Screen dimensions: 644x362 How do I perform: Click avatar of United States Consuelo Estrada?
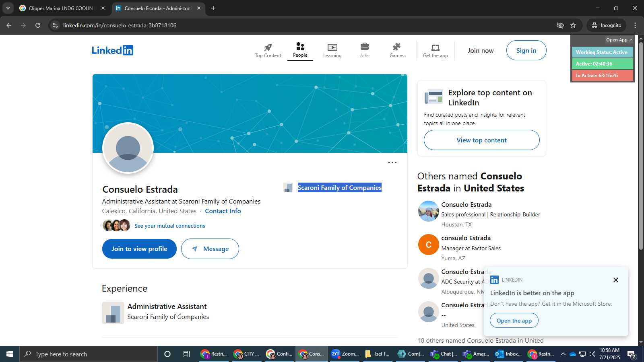point(428,311)
